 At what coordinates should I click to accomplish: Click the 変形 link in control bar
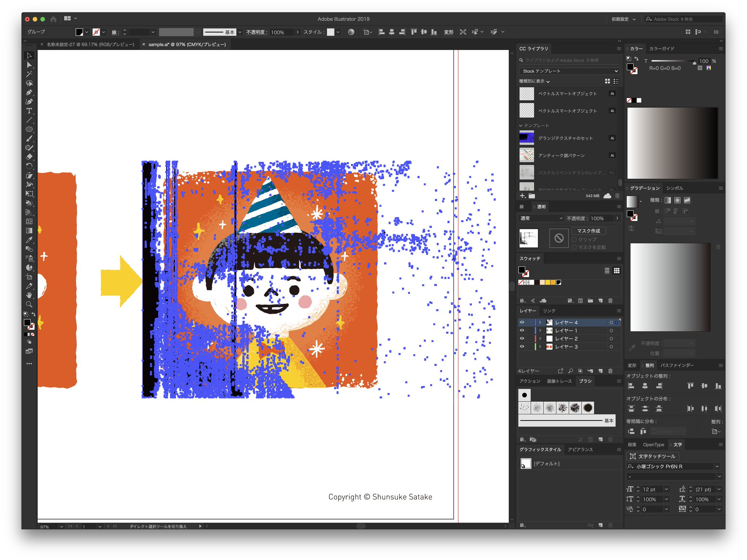point(449,32)
